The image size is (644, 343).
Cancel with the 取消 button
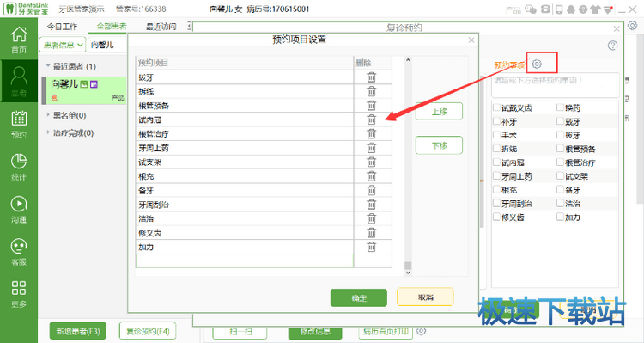tap(426, 297)
